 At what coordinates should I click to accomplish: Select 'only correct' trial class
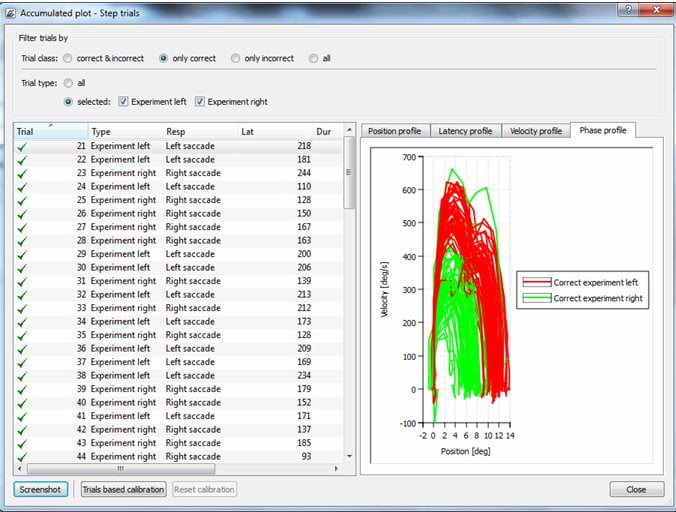pyautogui.click(x=163, y=58)
